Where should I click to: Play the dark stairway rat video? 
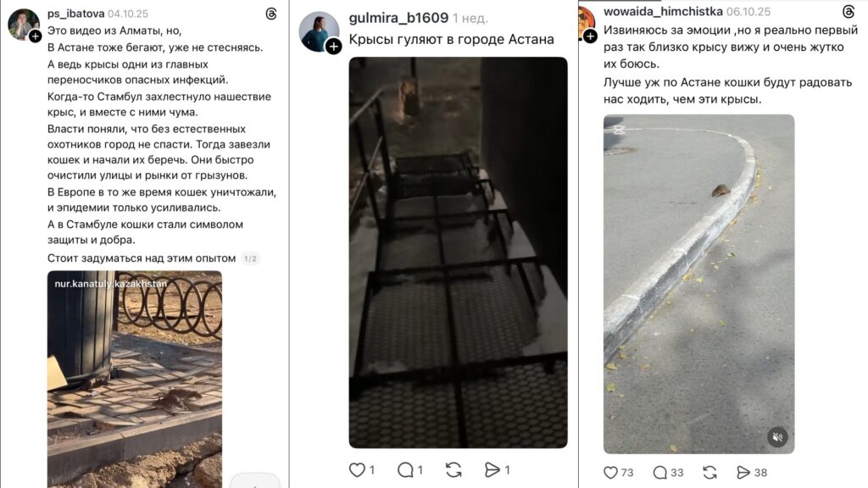tap(458, 252)
